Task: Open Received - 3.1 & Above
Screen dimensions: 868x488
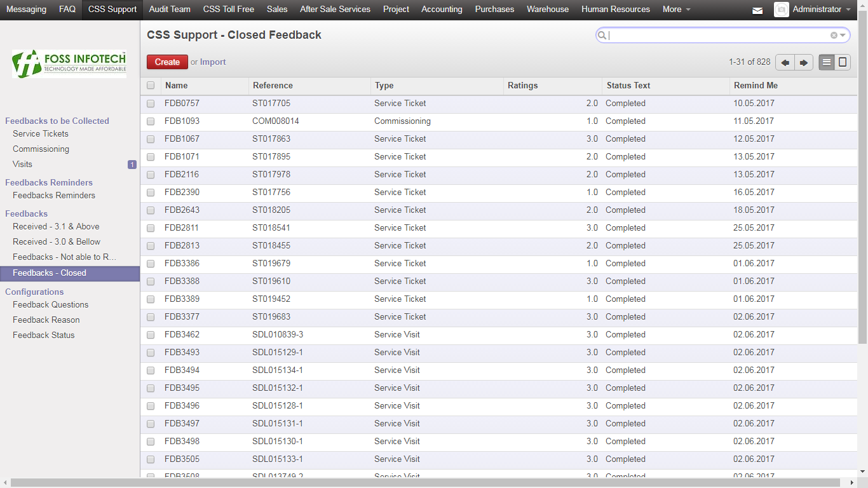Action: tap(56, 227)
